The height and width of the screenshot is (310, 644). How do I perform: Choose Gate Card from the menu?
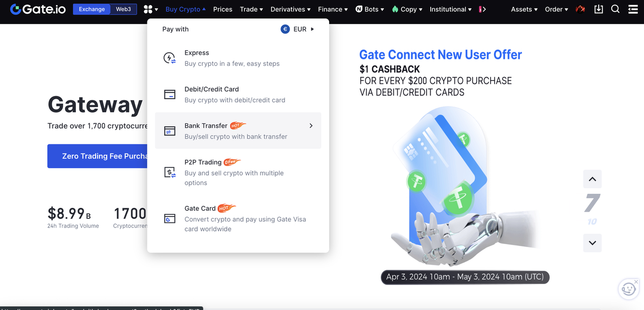pyautogui.click(x=200, y=208)
